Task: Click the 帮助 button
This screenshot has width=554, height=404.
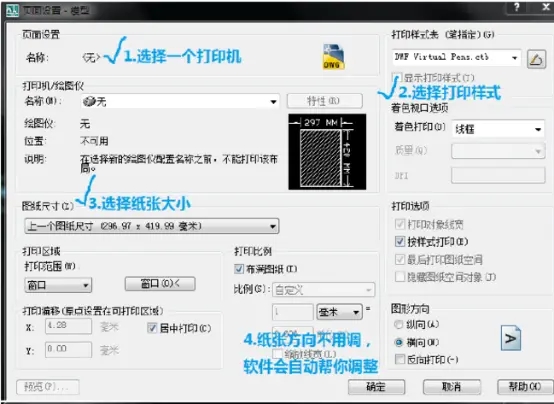Action: (x=525, y=387)
